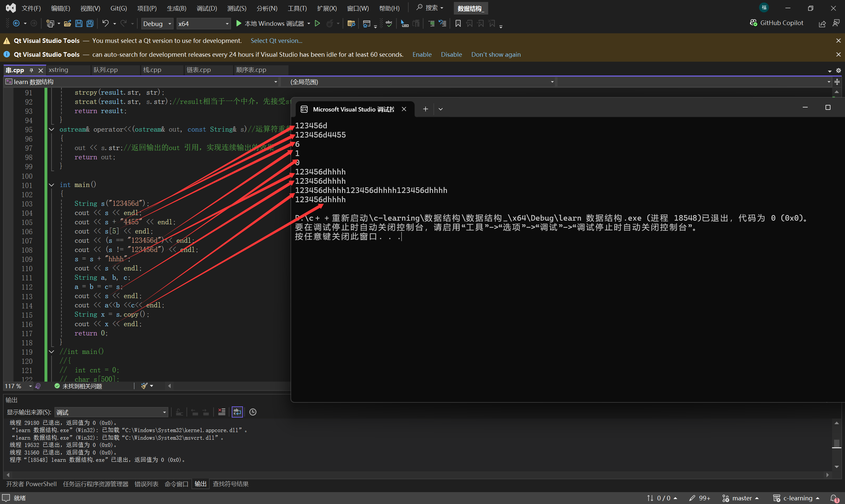Click the output panel vertical scrollbar thumb
The image size is (845, 504).
tap(836, 444)
